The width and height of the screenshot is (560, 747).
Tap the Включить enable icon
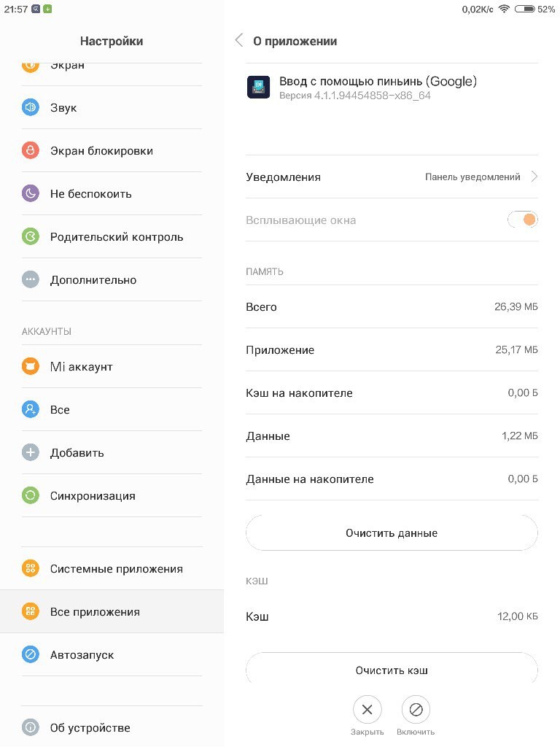click(416, 710)
